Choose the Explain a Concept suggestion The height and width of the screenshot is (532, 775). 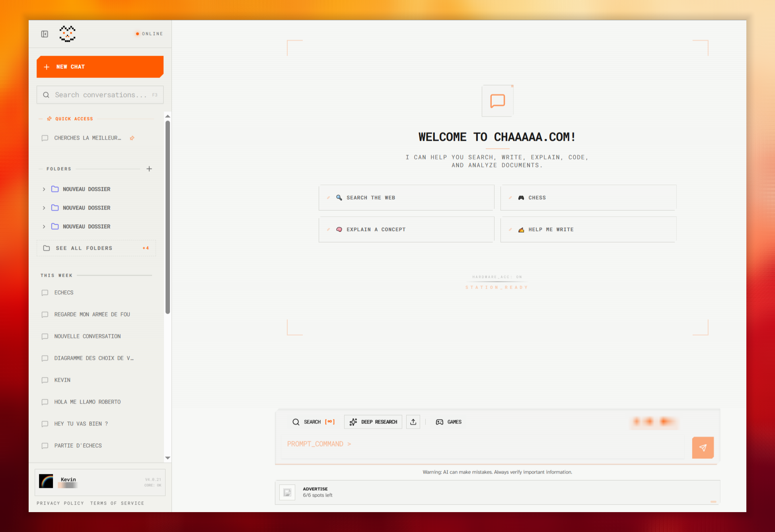(x=406, y=229)
